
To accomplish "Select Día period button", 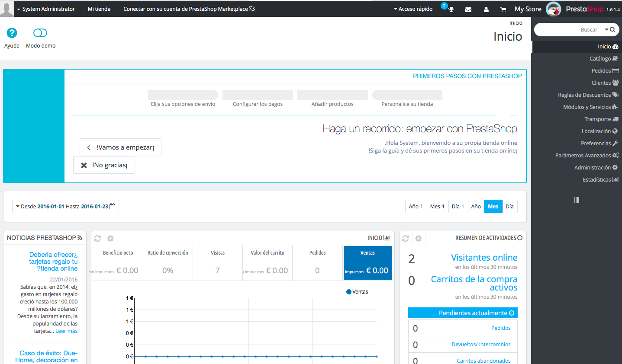I will click(510, 207).
